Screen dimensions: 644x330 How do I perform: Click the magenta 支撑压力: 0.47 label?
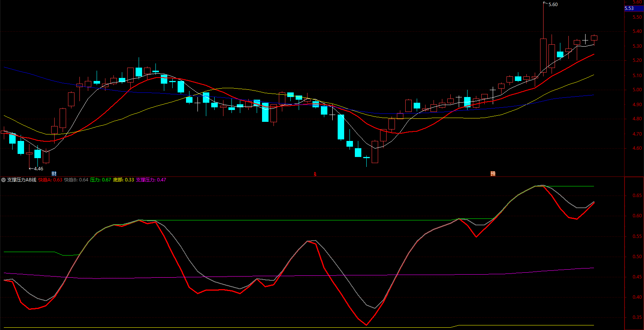(151, 180)
